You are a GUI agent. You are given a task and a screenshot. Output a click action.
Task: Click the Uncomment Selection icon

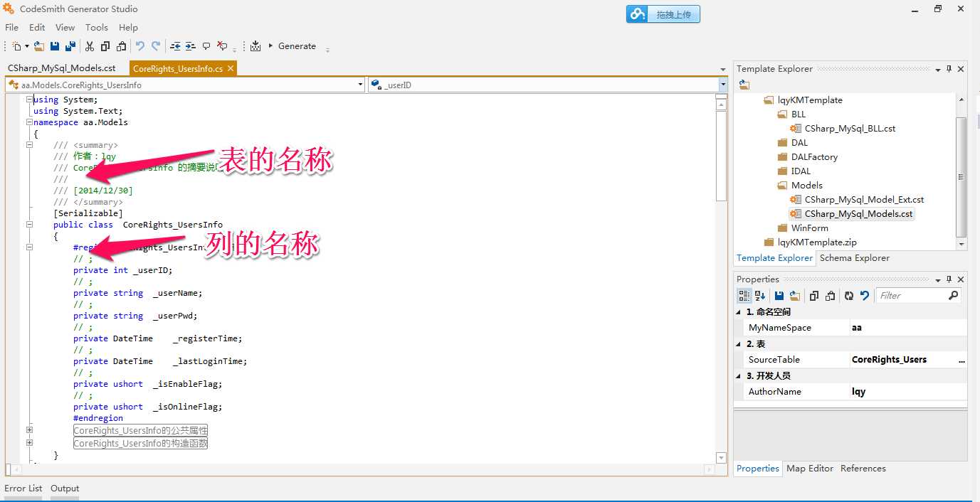tap(222, 46)
